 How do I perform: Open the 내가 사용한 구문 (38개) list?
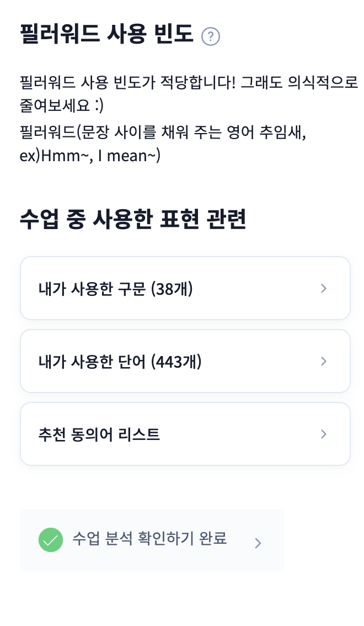[185, 288]
